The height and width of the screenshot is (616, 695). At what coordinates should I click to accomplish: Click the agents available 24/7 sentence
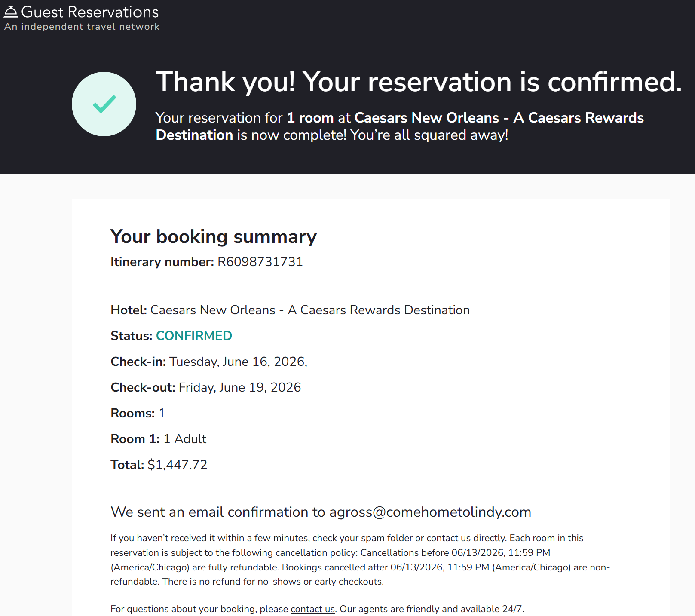click(432, 609)
